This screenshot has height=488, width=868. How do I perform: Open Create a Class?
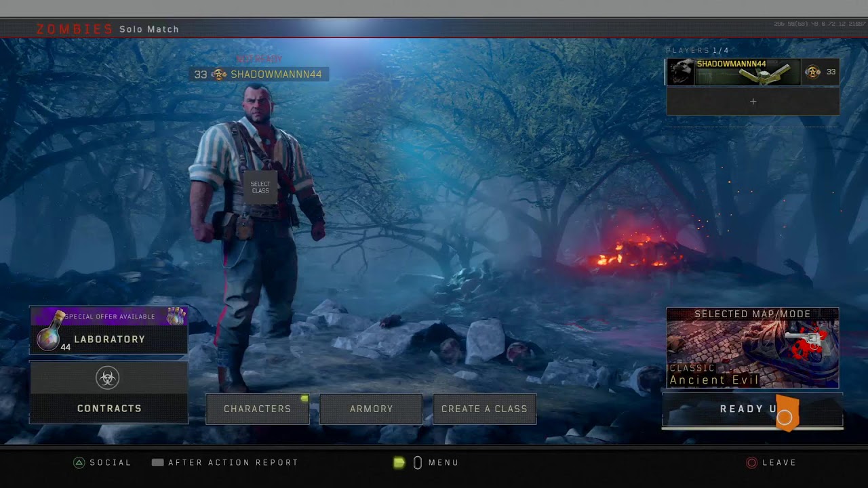pyautogui.click(x=484, y=409)
